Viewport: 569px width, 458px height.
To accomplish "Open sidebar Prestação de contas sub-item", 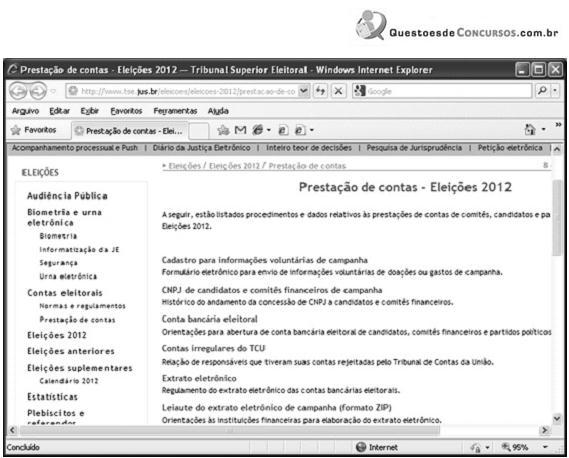I will pos(77,320).
